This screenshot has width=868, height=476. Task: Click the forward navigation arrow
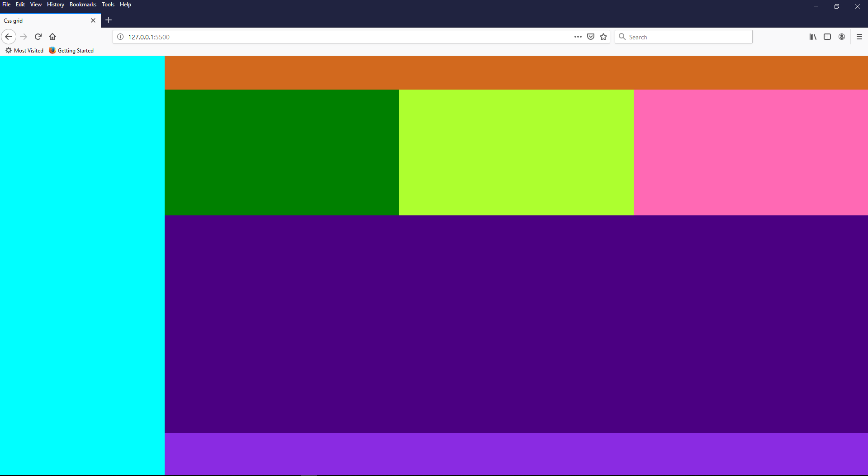click(24, 37)
